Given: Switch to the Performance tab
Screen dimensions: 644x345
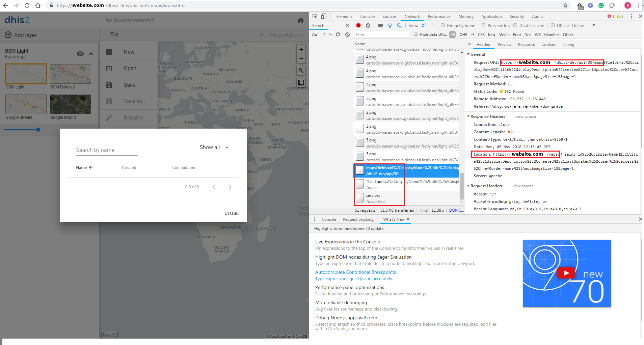Looking at the screenshot, I should click(439, 17).
